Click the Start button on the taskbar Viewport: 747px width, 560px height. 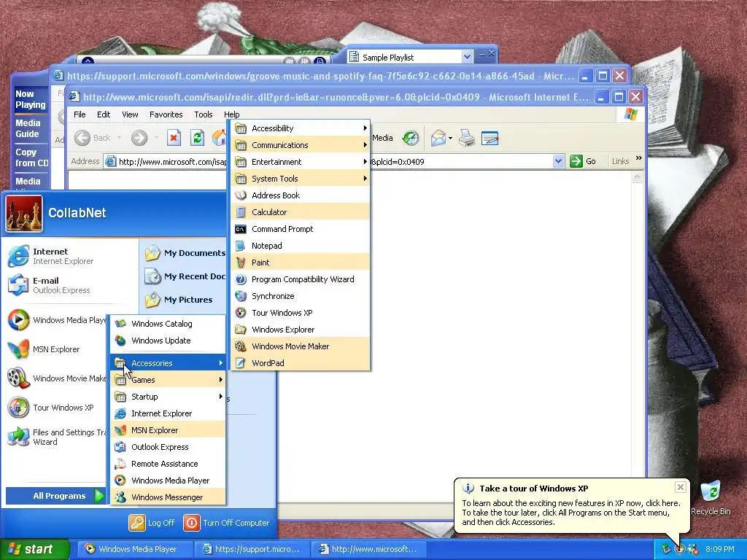(x=35, y=549)
